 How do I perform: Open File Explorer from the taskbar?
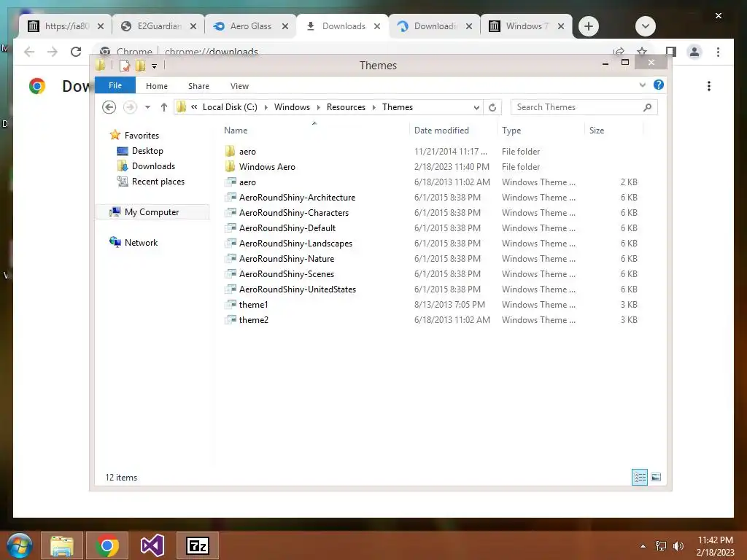point(62,545)
